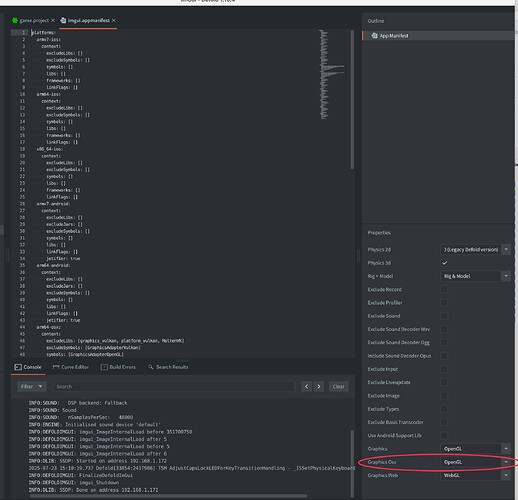Open the console Filter dropdown

32,386
